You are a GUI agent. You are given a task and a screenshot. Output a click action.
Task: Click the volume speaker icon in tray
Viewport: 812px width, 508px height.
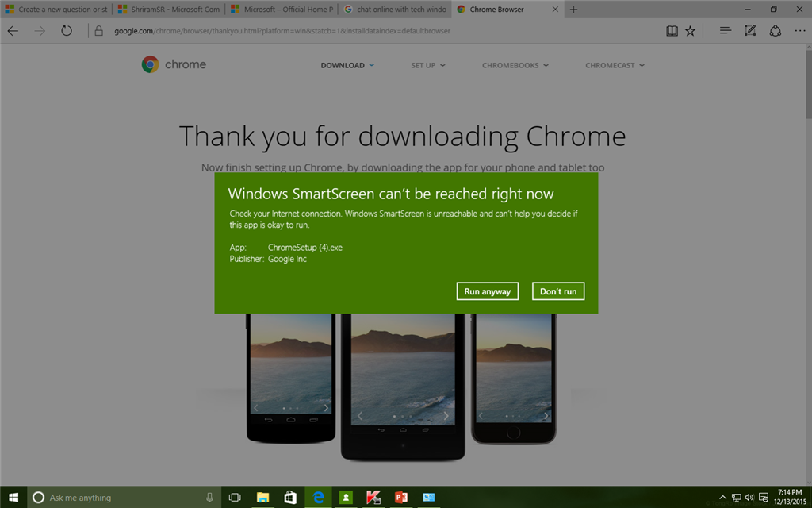pos(749,498)
